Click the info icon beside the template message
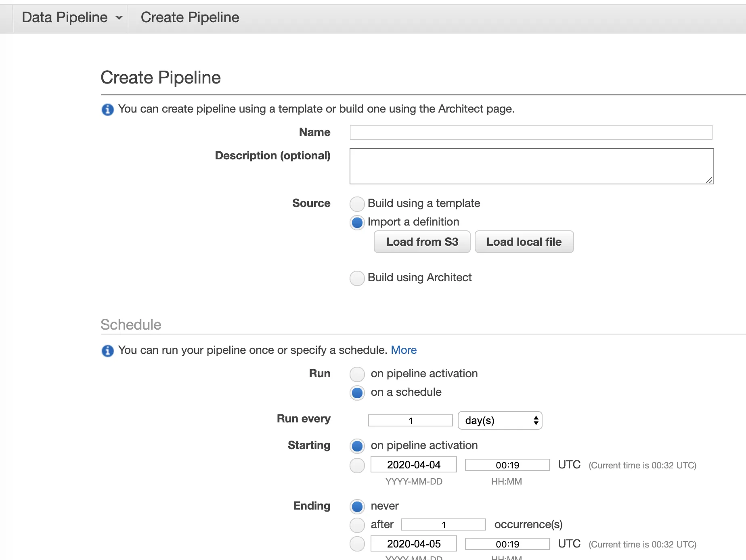This screenshot has height=560, width=746. tap(107, 109)
